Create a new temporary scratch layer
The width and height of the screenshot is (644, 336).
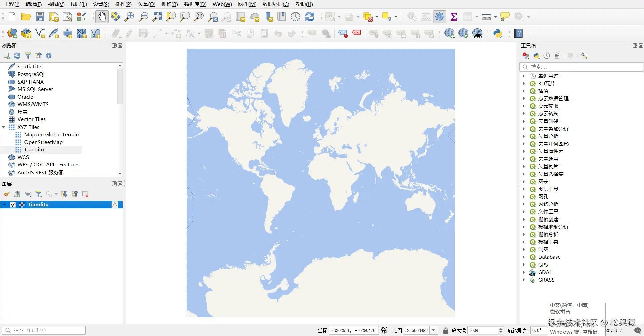(x=68, y=33)
